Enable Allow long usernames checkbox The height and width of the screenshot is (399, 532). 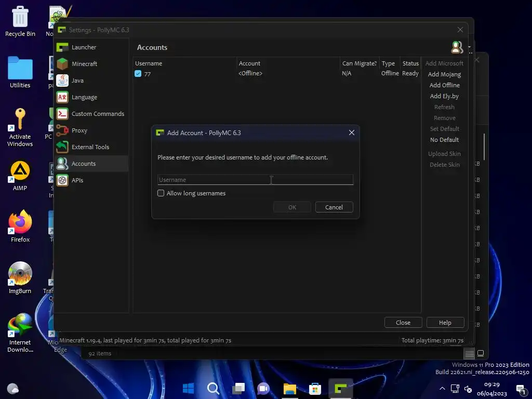(x=161, y=193)
